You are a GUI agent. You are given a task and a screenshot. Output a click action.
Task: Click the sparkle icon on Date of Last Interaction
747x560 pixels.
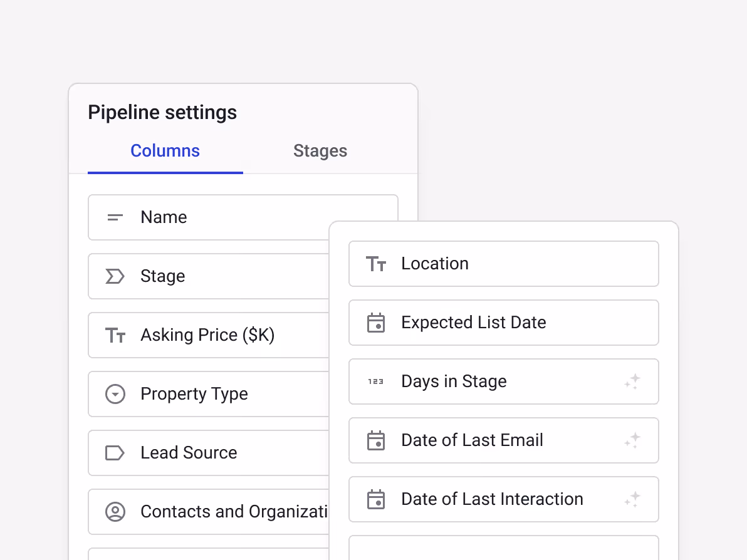pyautogui.click(x=633, y=499)
